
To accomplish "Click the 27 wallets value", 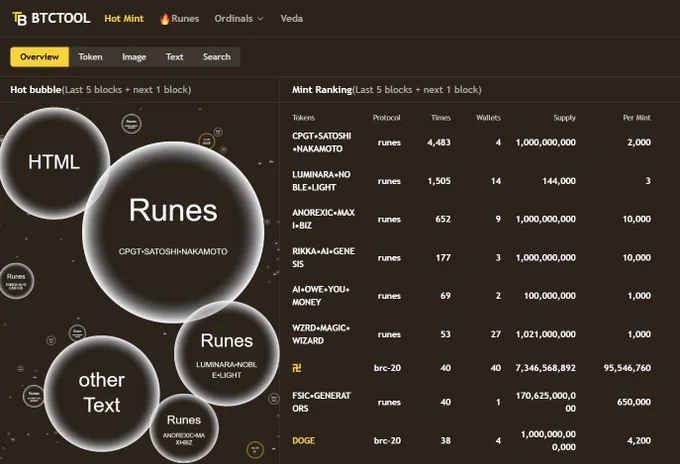I will pos(496,334).
